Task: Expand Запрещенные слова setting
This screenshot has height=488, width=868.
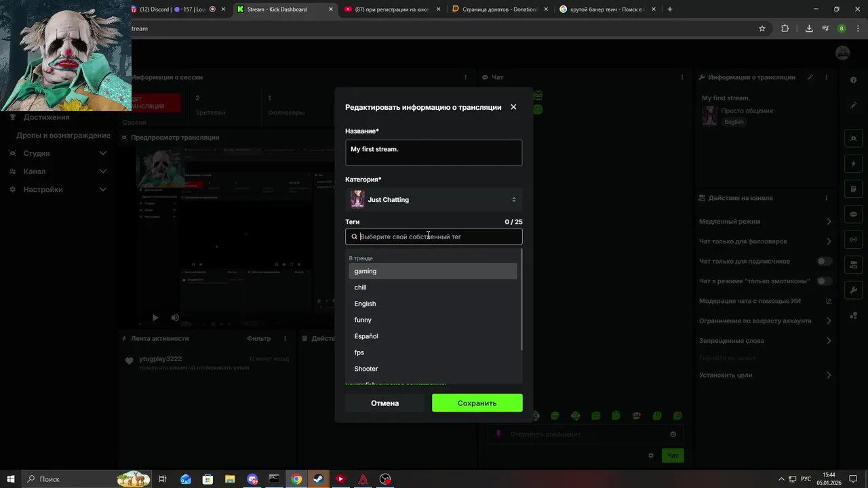Action: click(765, 340)
